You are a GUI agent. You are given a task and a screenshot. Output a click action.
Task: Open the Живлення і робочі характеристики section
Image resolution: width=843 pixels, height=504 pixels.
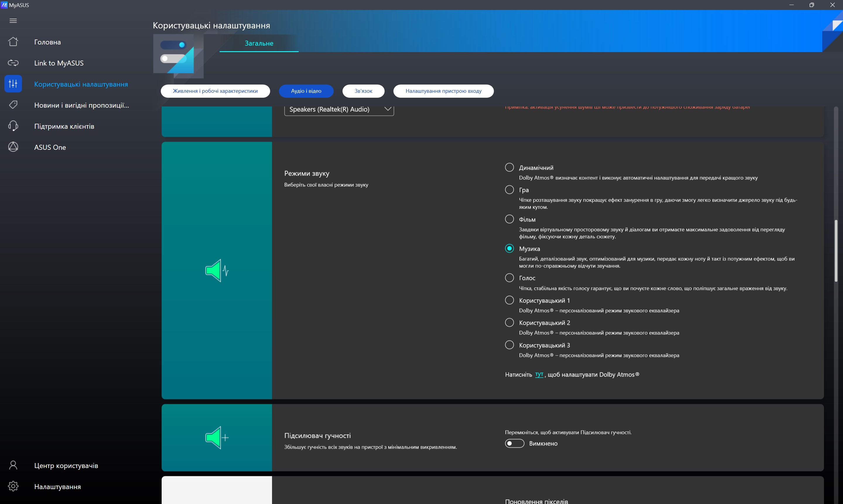pyautogui.click(x=215, y=91)
